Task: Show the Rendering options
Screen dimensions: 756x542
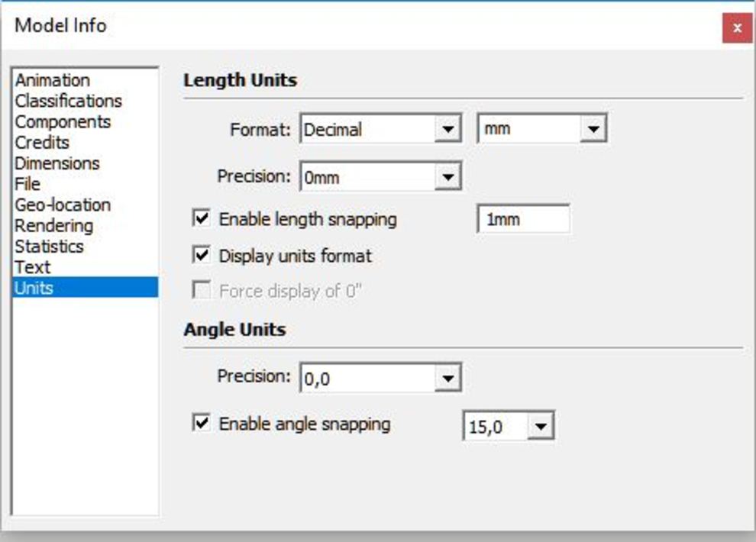Action: [x=53, y=226]
